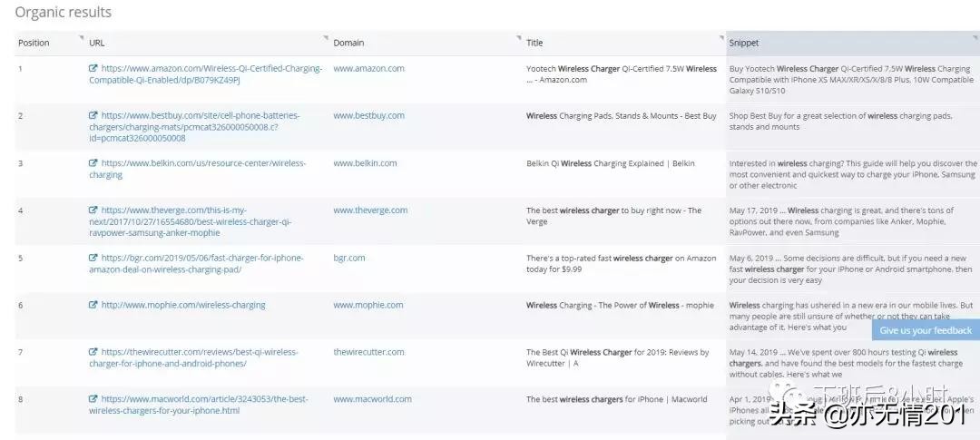Sort by the Title column header

coord(534,44)
